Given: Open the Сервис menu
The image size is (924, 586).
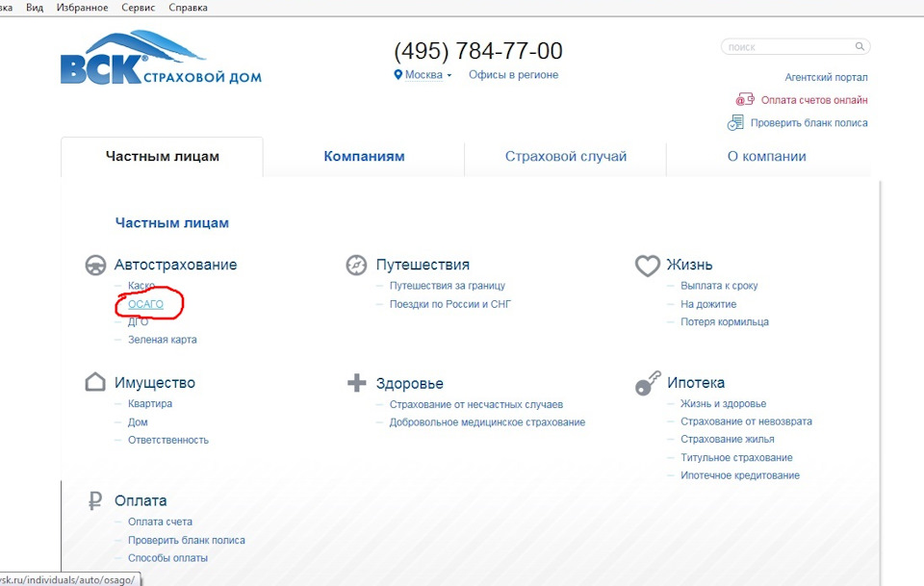Looking at the screenshot, I should [x=138, y=8].
